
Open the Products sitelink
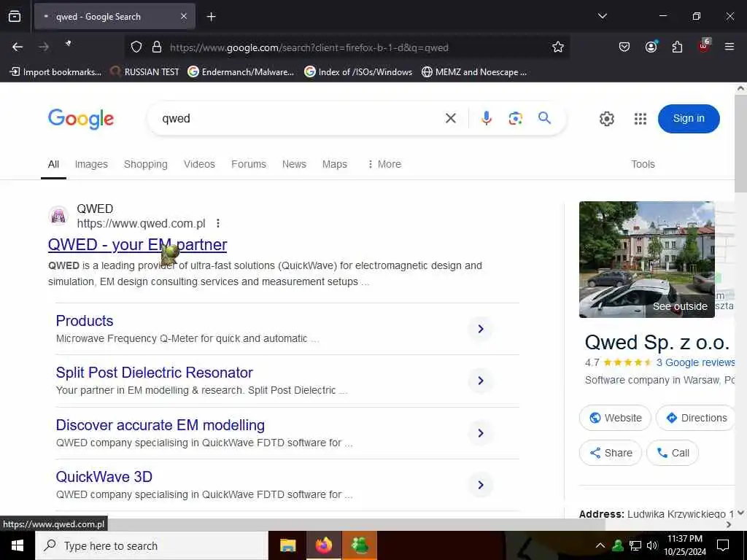point(85,321)
